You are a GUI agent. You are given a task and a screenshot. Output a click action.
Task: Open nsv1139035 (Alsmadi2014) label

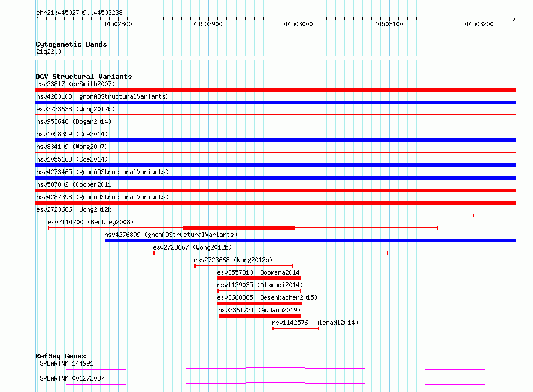[260, 285]
